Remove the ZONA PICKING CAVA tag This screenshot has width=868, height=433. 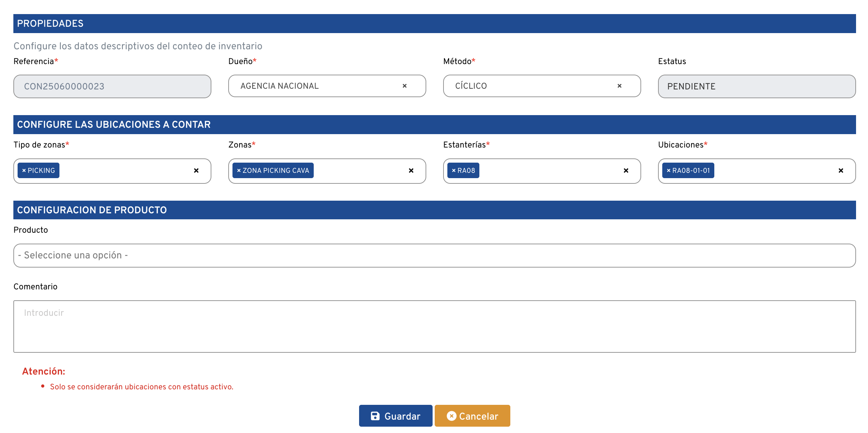coord(239,171)
